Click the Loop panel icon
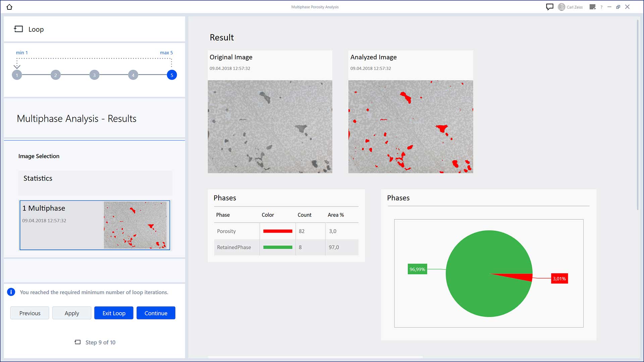Image resolution: width=644 pixels, height=362 pixels. pyautogui.click(x=18, y=29)
